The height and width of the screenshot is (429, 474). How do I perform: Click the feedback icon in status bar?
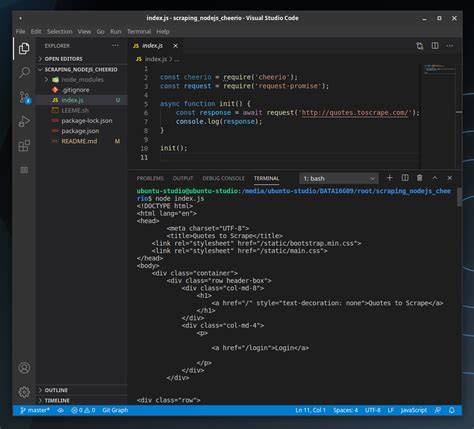[x=438, y=410]
